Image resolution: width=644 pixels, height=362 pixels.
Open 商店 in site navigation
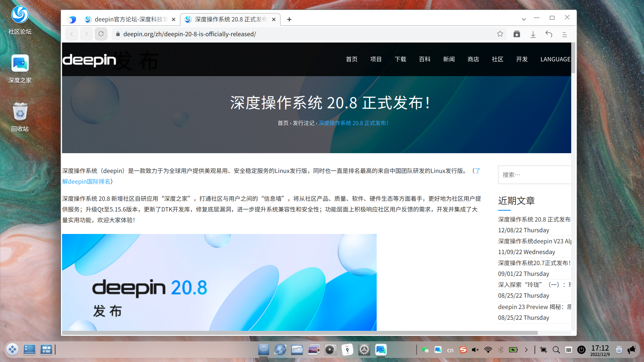coord(473,59)
